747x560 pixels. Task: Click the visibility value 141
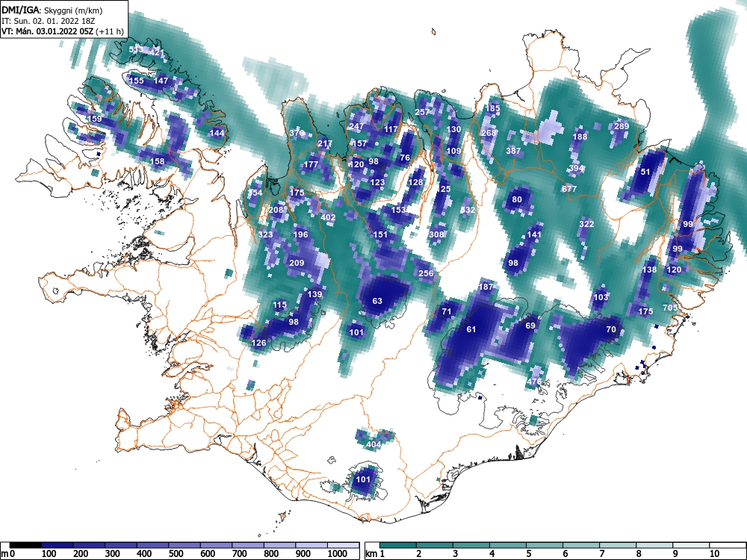(535, 234)
